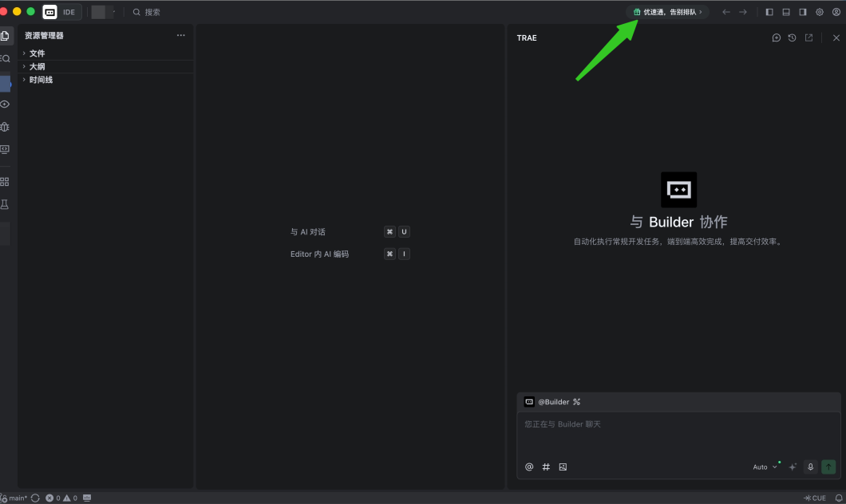
Task: Open errors and warnings count in status bar
Action: click(x=61, y=498)
